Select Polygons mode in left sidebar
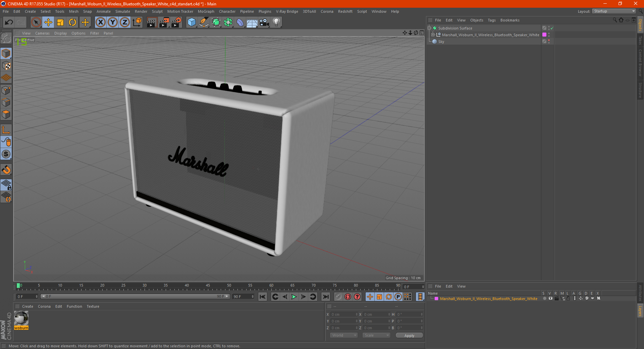 click(6, 114)
